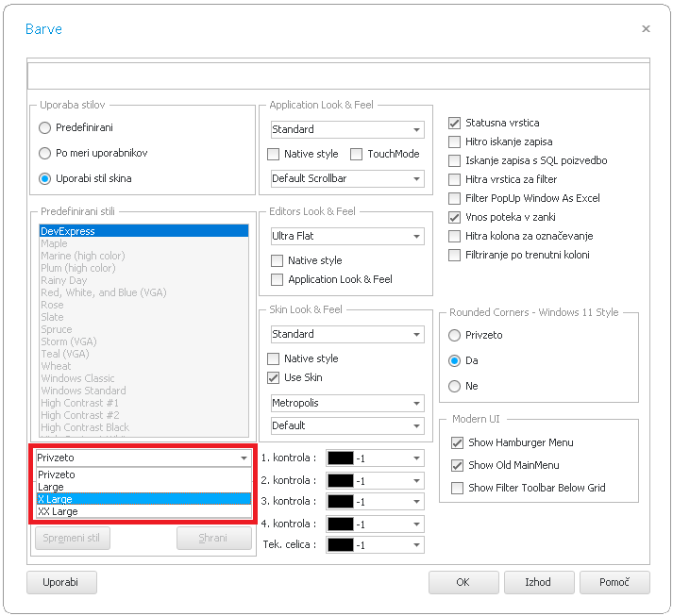
Task: Uncheck Show Hamburger Menu
Action: (458, 442)
